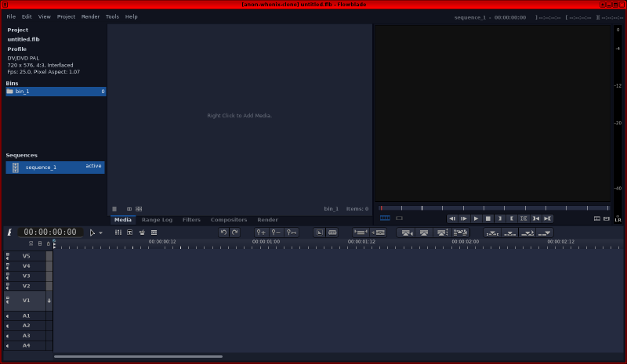The height and width of the screenshot is (364, 627).
Task: Mute audio track A3
Action: 8,335
